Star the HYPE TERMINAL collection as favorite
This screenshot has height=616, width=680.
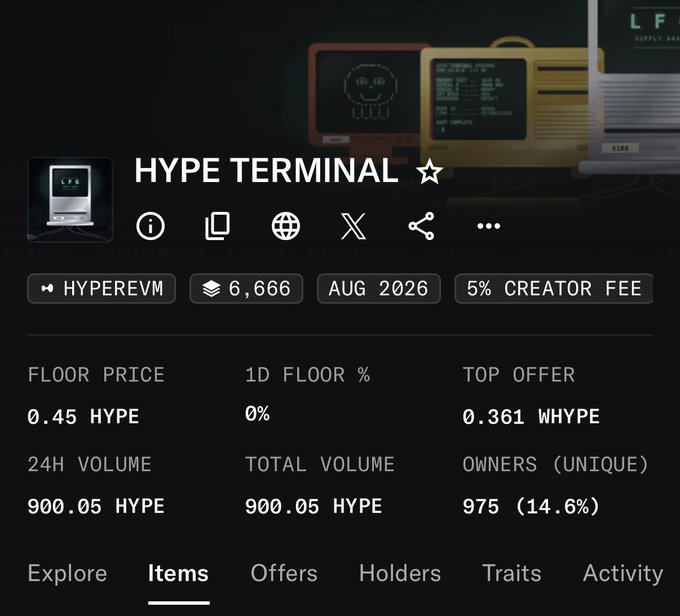tap(429, 172)
